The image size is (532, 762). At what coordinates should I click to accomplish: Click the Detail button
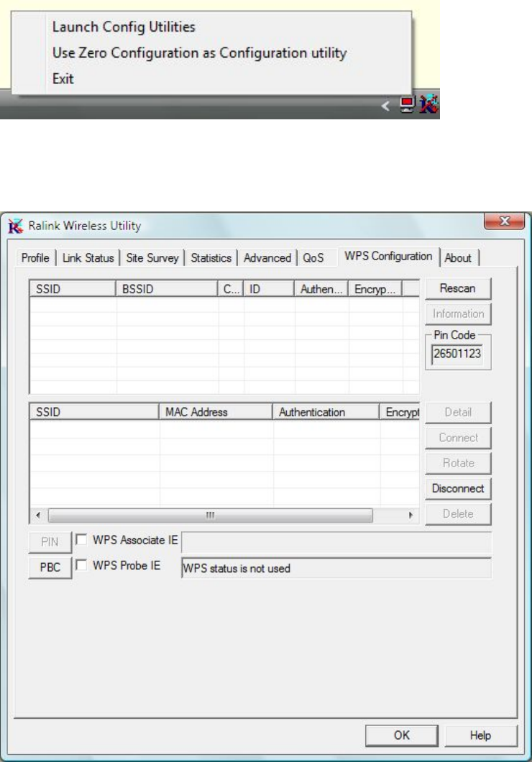point(458,412)
